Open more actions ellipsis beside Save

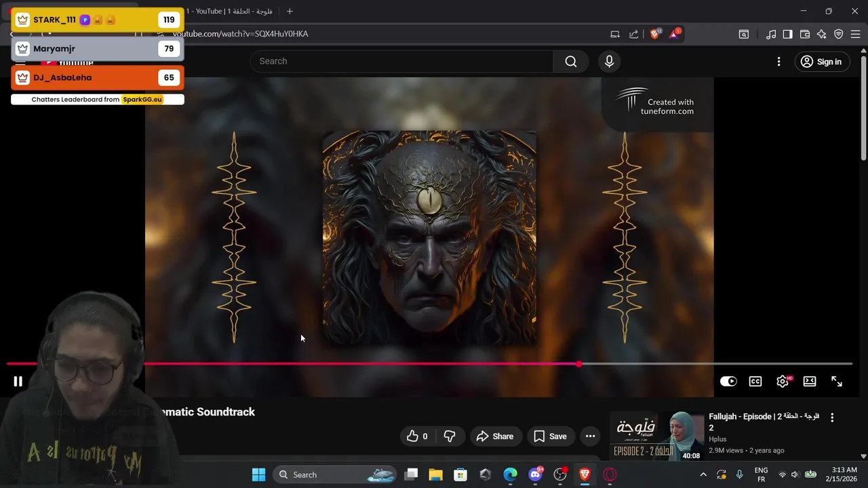click(x=590, y=436)
